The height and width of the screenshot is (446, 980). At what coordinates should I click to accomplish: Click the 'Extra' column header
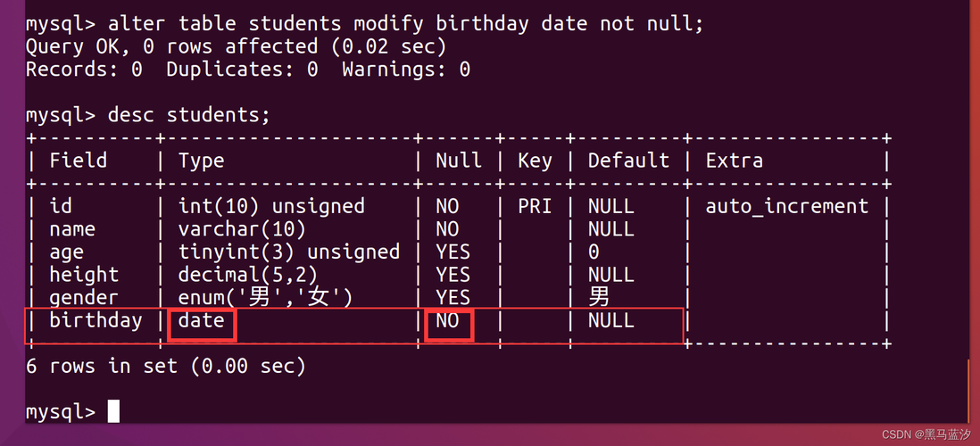735,161
